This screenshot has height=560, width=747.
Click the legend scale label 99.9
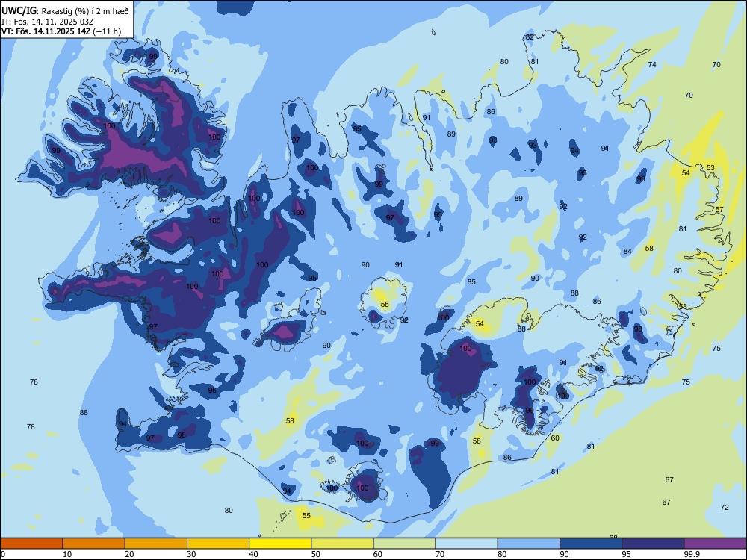tap(692, 554)
